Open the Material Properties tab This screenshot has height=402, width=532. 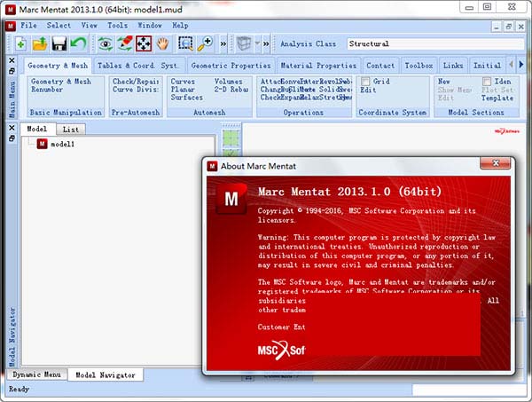pos(318,66)
